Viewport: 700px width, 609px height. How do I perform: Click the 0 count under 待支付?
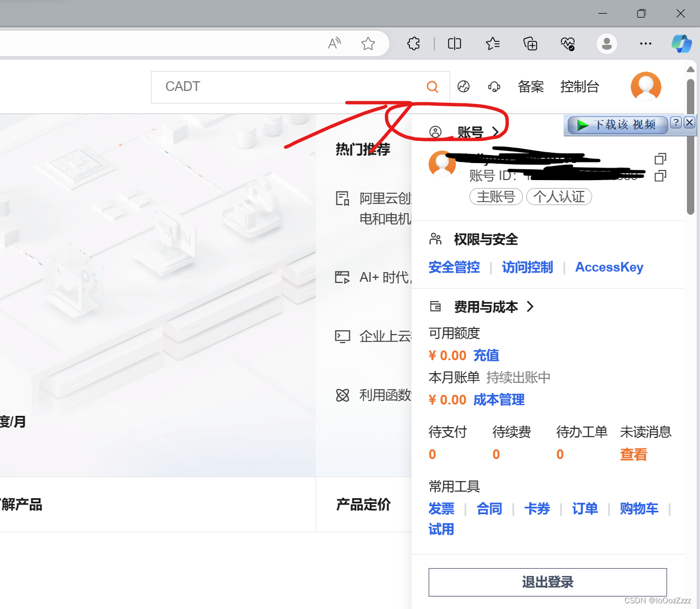point(433,454)
